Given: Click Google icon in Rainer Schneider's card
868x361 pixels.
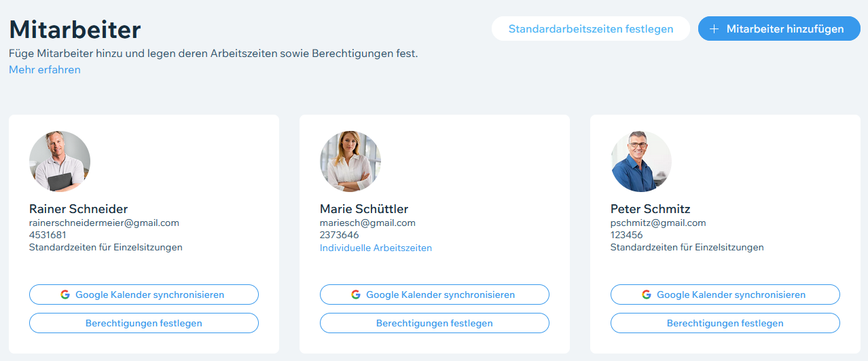Looking at the screenshot, I should [x=65, y=294].
